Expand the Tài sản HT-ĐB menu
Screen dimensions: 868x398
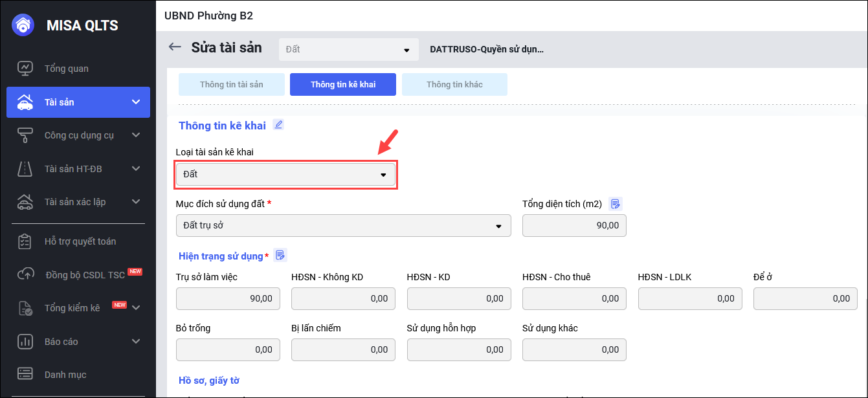pos(135,169)
